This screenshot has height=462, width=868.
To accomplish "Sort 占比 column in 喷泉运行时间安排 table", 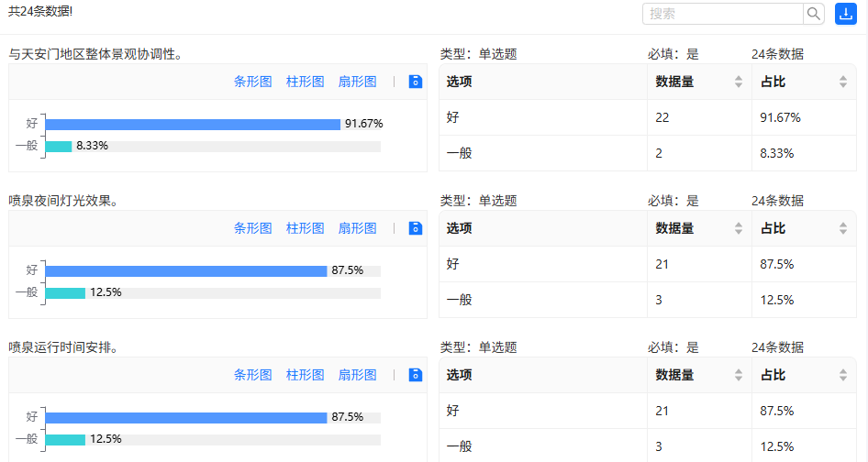I will click(842, 375).
